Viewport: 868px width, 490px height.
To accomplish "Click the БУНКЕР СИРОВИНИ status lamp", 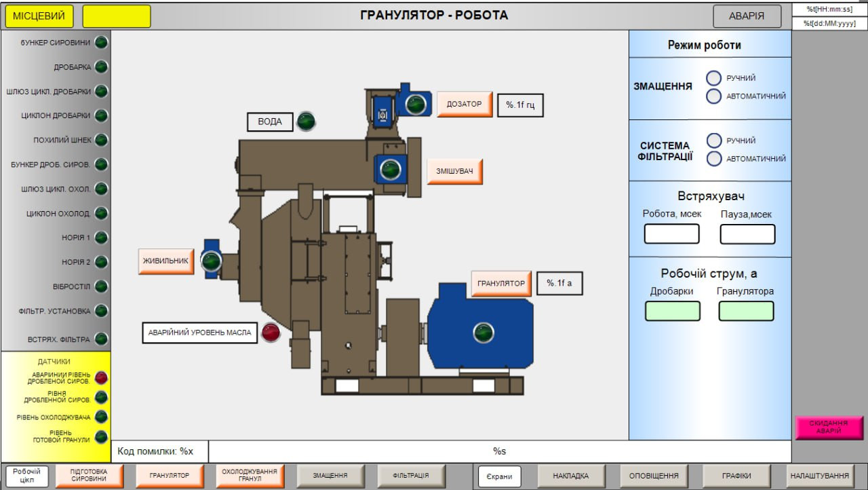I will [101, 43].
